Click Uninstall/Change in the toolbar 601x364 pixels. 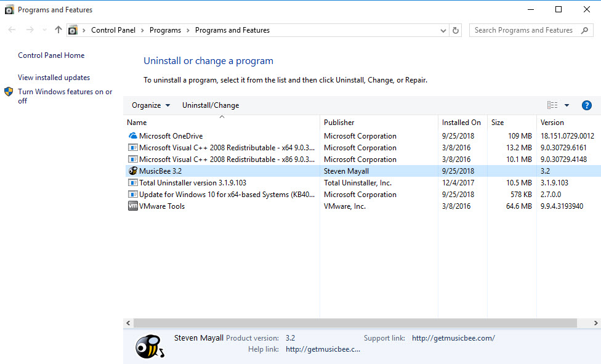[211, 105]
